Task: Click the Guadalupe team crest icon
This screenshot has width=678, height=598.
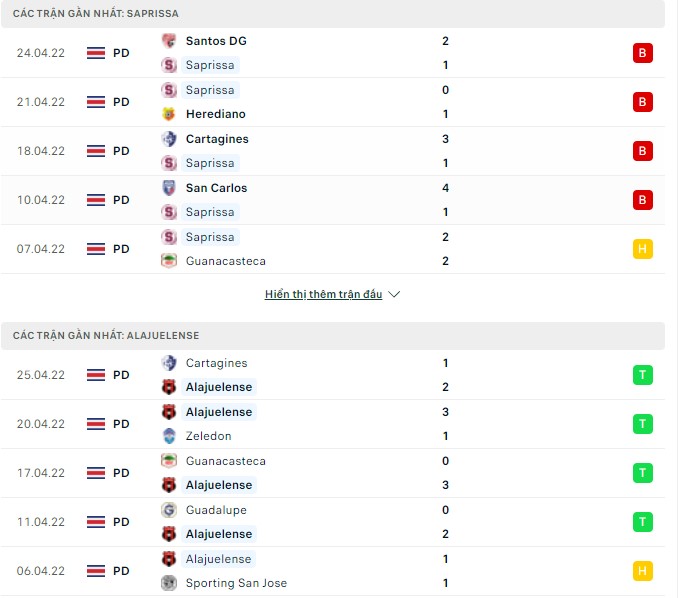Action: pos(169,510)
